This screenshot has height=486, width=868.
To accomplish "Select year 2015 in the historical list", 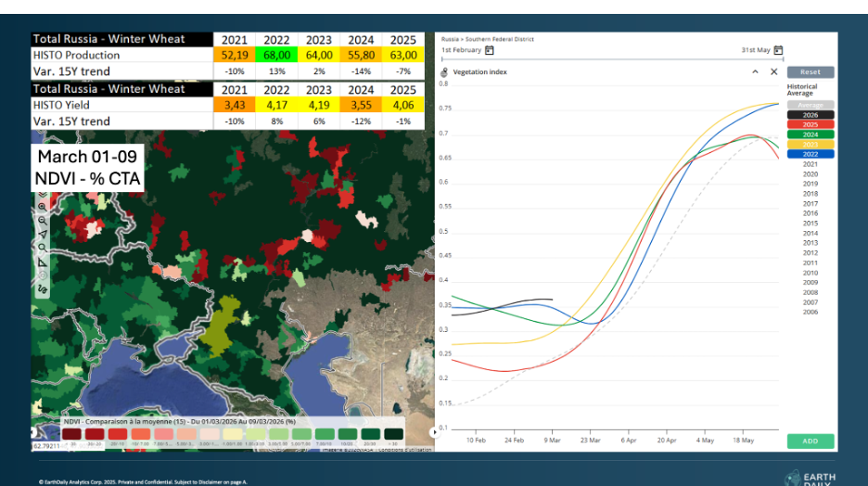I will pyautogui.click(x=810, y=223).
